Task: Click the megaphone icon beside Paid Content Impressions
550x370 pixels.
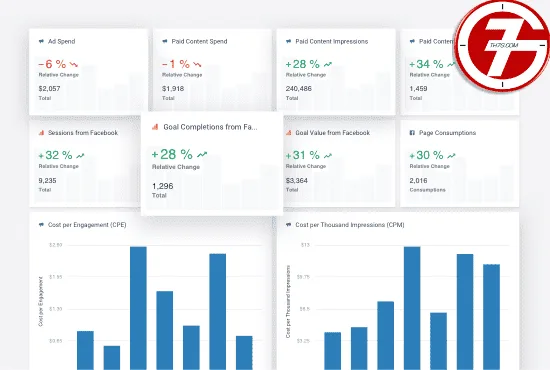Action: click(x=289, y=41)
